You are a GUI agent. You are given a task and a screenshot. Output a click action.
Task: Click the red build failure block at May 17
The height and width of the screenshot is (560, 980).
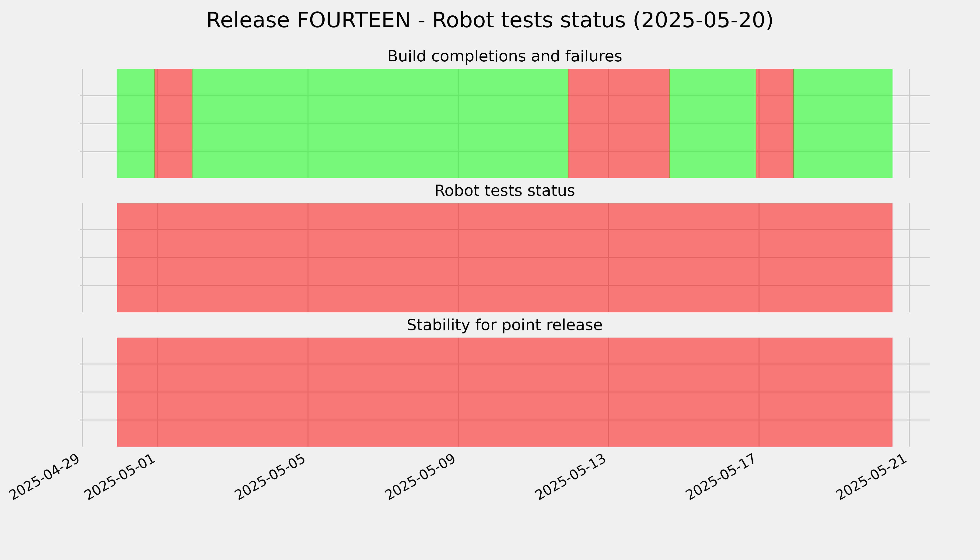point(775,123)
